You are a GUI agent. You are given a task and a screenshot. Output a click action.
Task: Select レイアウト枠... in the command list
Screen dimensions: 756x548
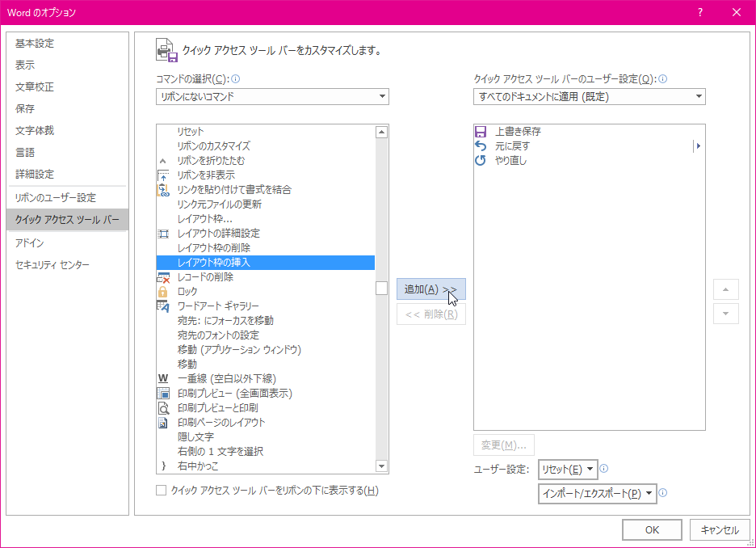[x=266, y=219]
